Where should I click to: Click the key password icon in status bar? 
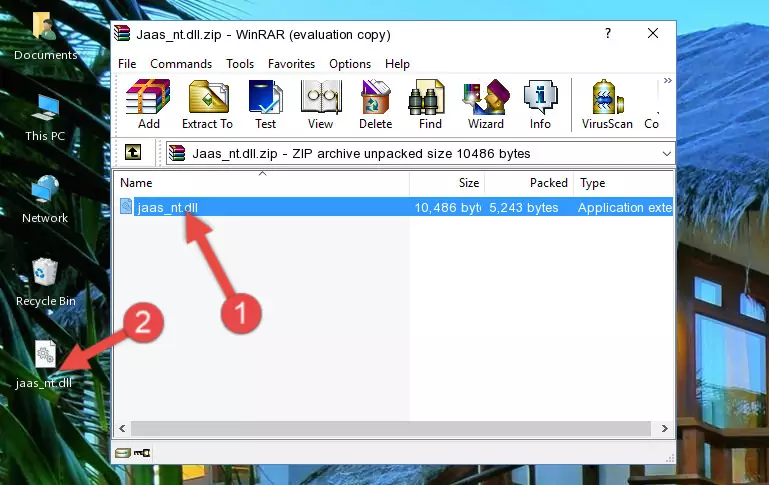tap(142, 453)
